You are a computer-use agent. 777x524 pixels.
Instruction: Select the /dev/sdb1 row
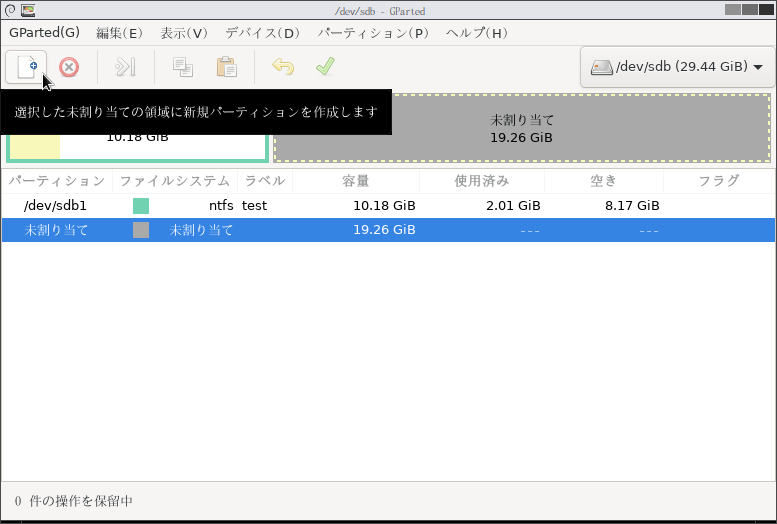tap(388, 205)
